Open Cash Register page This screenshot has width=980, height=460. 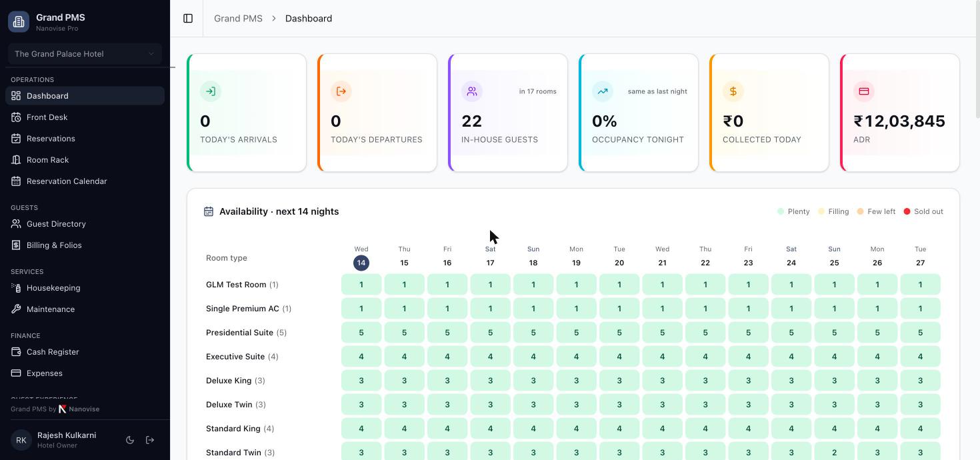[x=85, y=352]
